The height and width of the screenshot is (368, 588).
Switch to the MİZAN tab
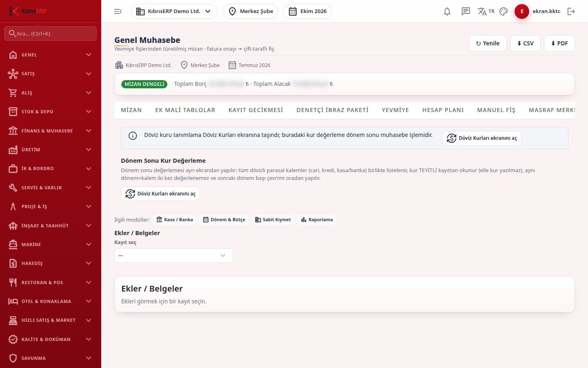(131, 110)
